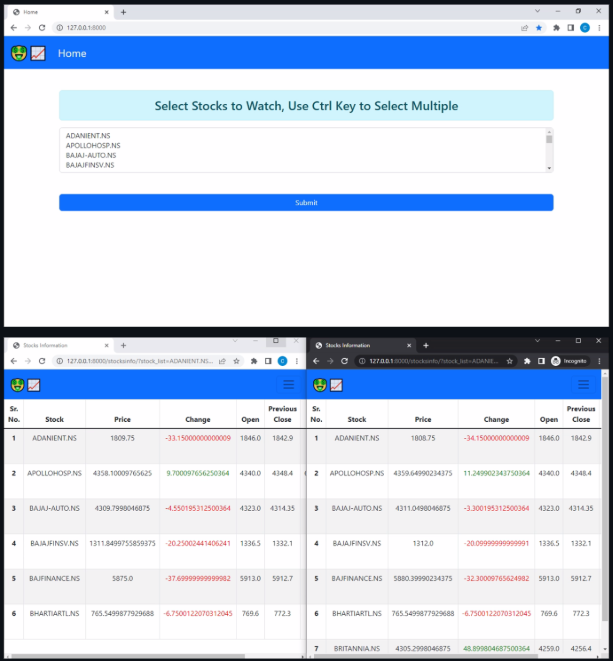
Task: Click tab search chevron in incognito window
Action: tap(538, 341)
